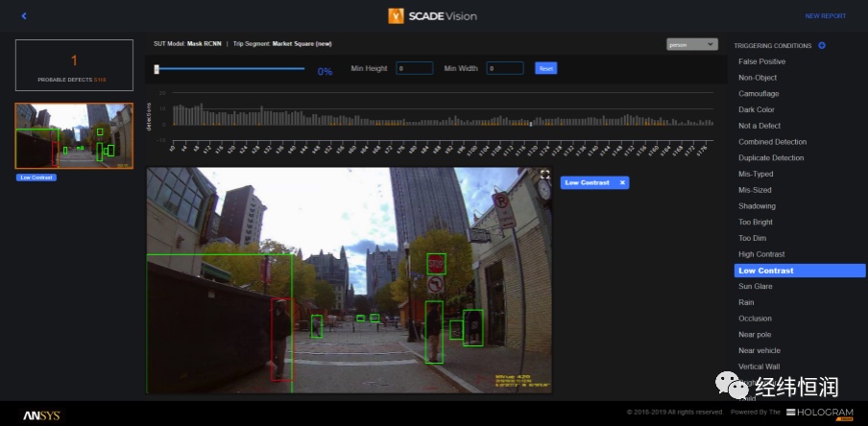
Task: Pick the Sun Glare condition
Action: pos(755,286)
